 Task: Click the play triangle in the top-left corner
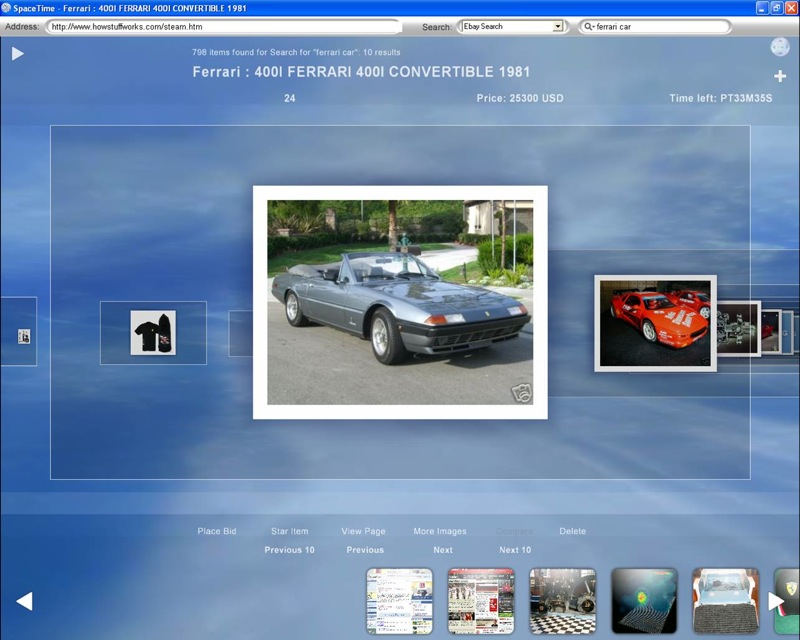tap(18, 54)
